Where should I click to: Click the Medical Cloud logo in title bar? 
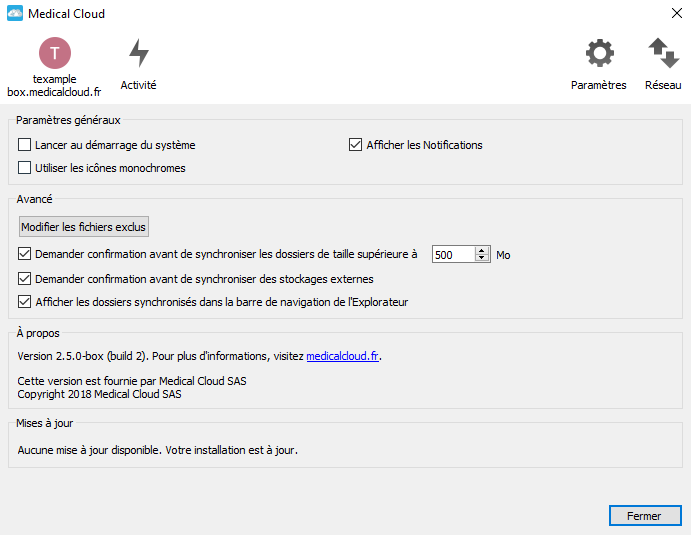(x=15, y=14)
